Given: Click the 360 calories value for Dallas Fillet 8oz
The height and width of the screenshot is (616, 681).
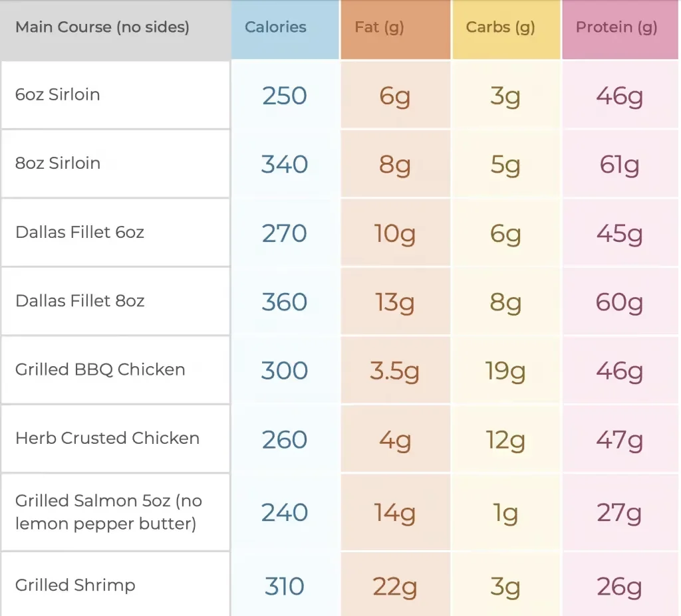Looking at the screenshot, I should [285, 302].
